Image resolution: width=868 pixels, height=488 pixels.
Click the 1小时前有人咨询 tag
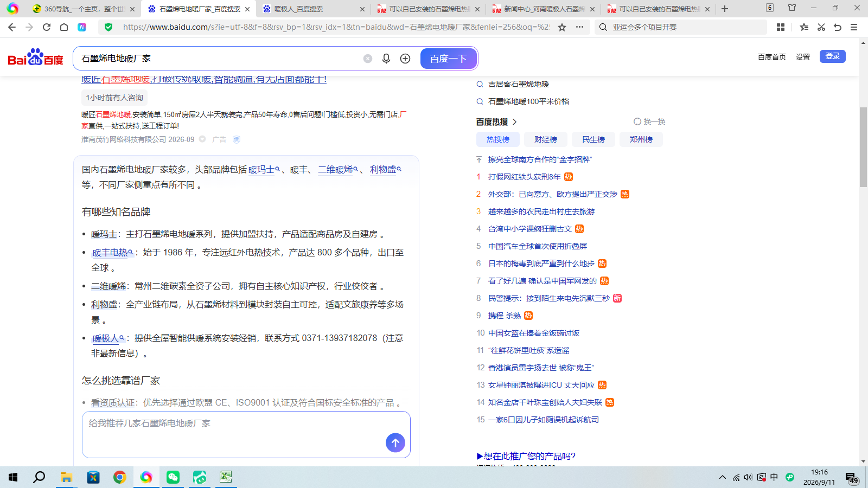[x=114, y=98]
